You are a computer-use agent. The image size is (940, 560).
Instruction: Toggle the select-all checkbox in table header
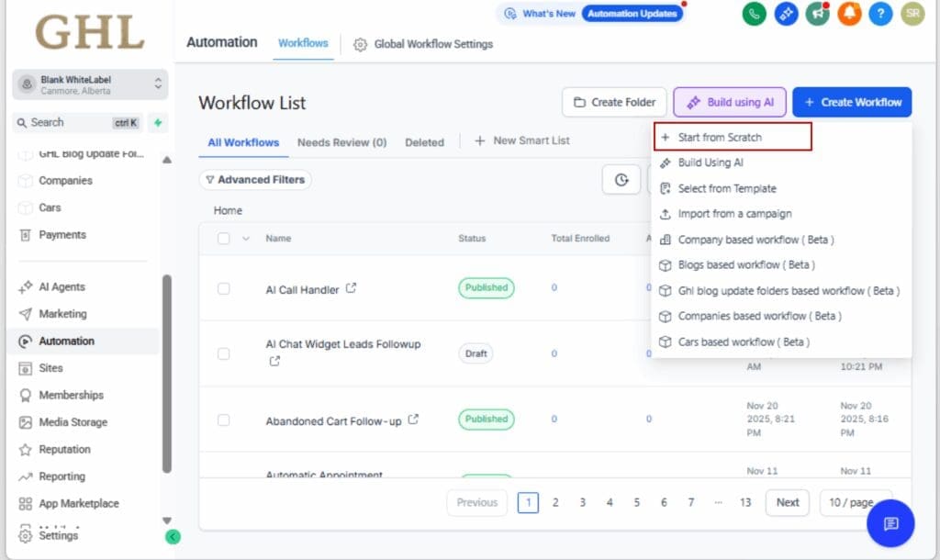coord(224,239)
